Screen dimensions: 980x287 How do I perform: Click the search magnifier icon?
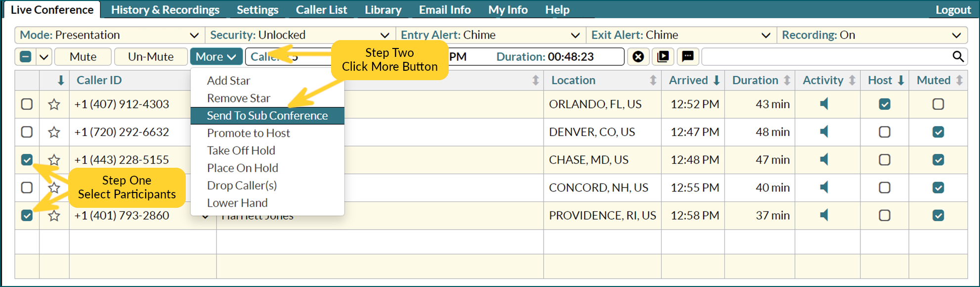coord(958,56)
